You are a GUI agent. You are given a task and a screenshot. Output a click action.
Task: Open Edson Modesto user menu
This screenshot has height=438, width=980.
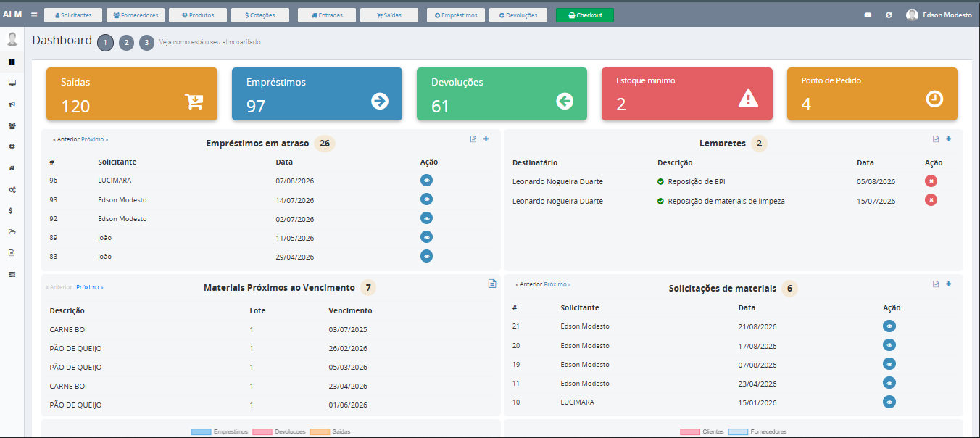pos(939,15)
